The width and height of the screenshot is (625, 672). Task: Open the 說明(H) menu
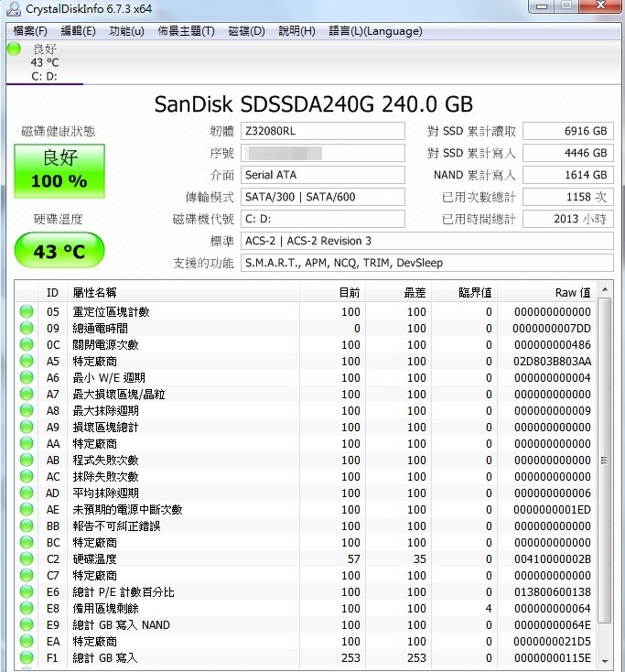(296, 31)
